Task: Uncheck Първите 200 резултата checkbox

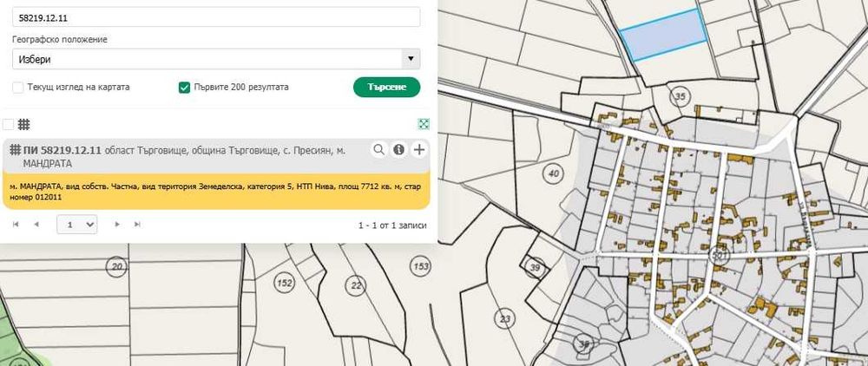Action: point(184,88)
